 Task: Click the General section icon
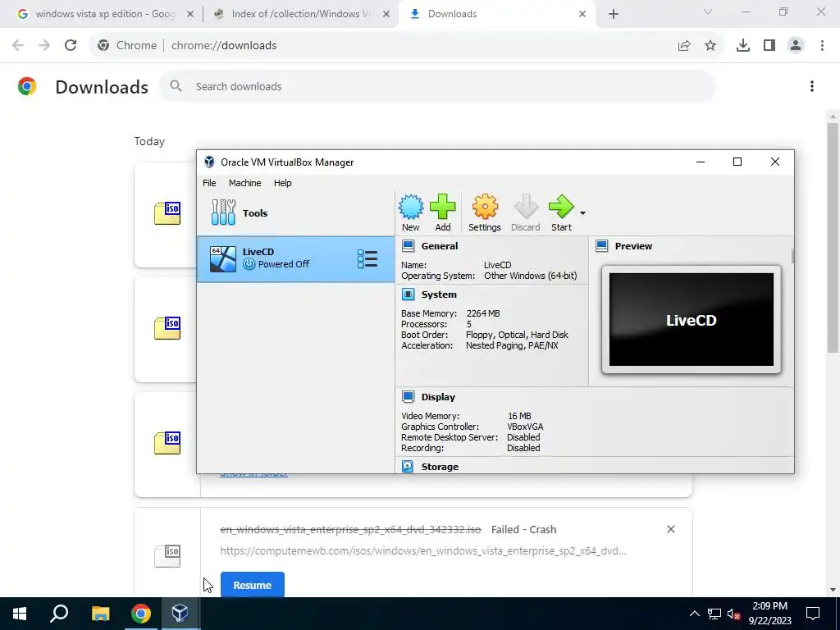(x=408, y=246)
